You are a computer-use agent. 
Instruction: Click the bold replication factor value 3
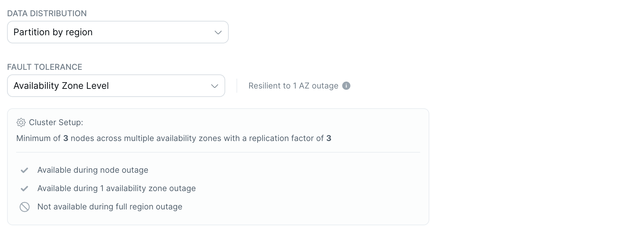pos(329,138)
